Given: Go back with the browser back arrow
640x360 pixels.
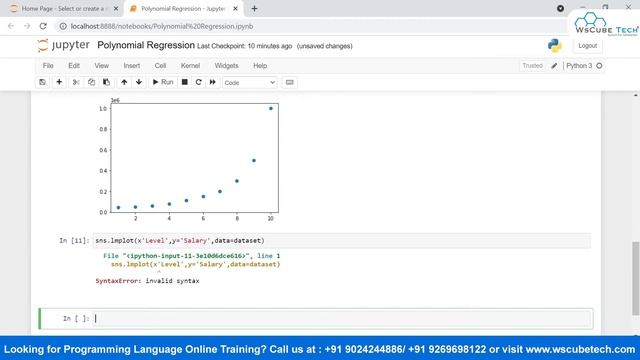Looking at the screenshot, I should (x=11, y=26).
